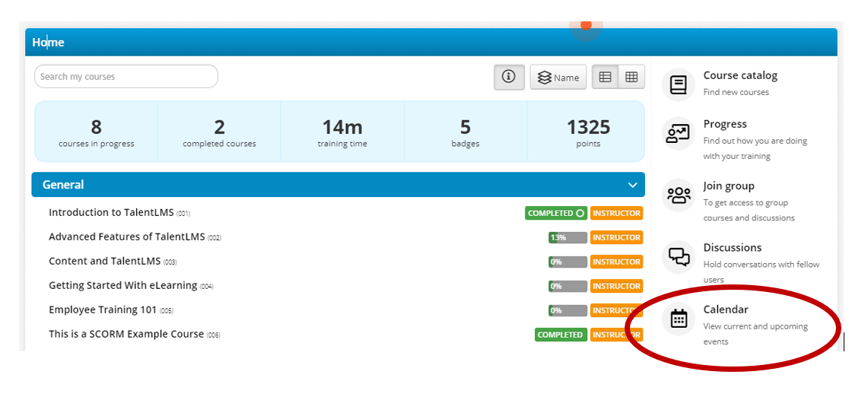Click 0% progress bar for Content and TalentLMS
Screen dimensions: 868x400
pos(568,262)
